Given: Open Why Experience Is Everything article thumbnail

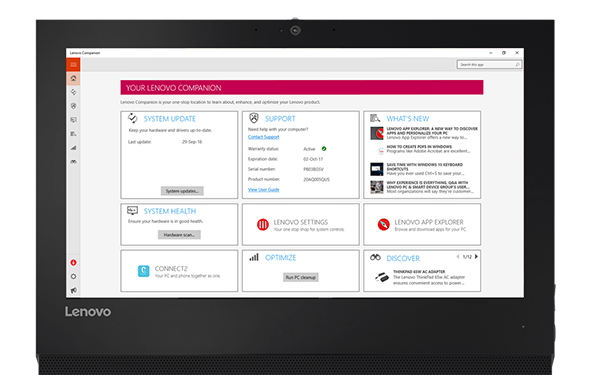Looking at the screenshot, I should 377,187.
